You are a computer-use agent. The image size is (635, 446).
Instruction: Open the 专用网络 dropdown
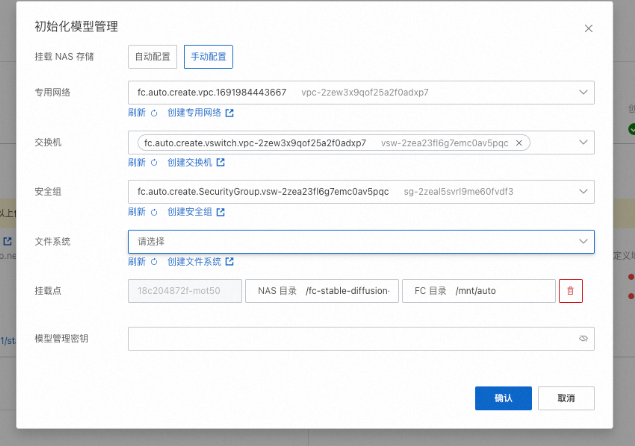coord(361,92)
